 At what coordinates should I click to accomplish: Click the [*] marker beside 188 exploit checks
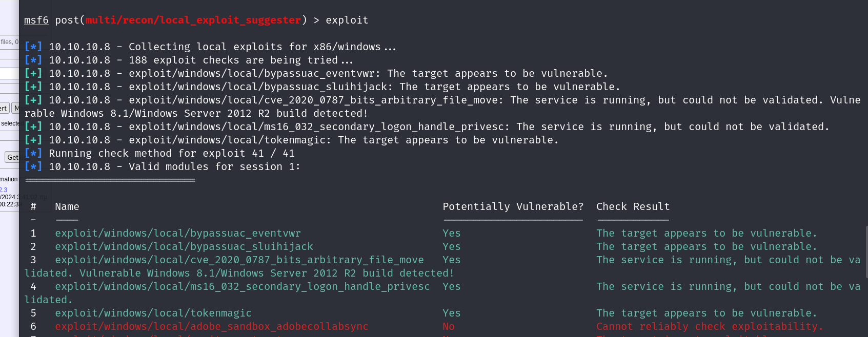[x=33, y=60]
